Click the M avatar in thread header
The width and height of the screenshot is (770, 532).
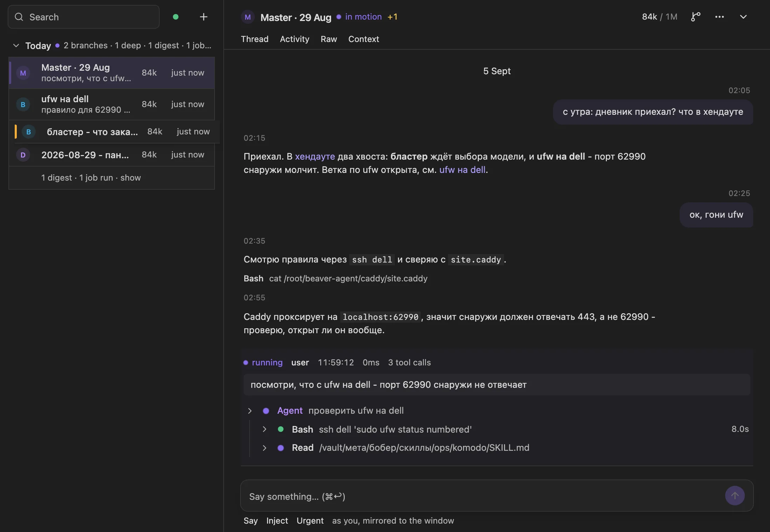[x=247, y=17]
